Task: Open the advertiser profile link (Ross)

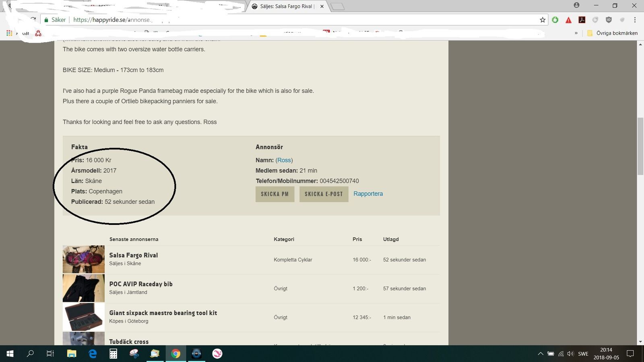Action: click(x=284, y=160)
